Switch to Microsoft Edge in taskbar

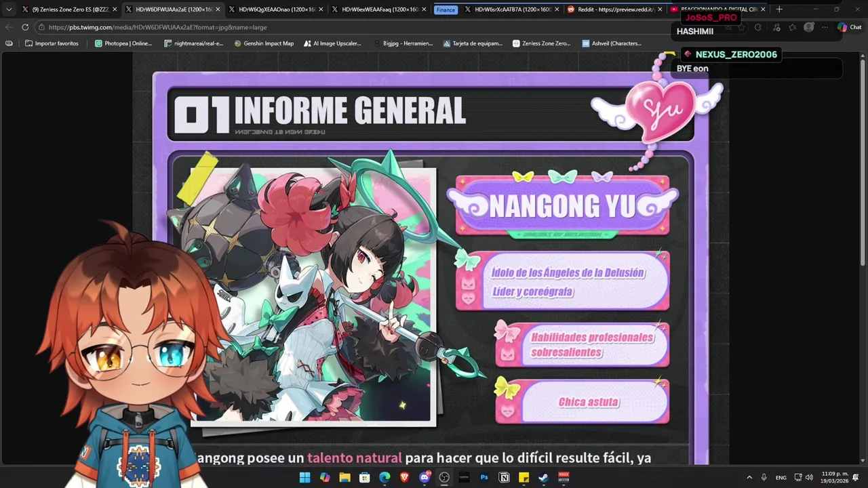(384, 477)
